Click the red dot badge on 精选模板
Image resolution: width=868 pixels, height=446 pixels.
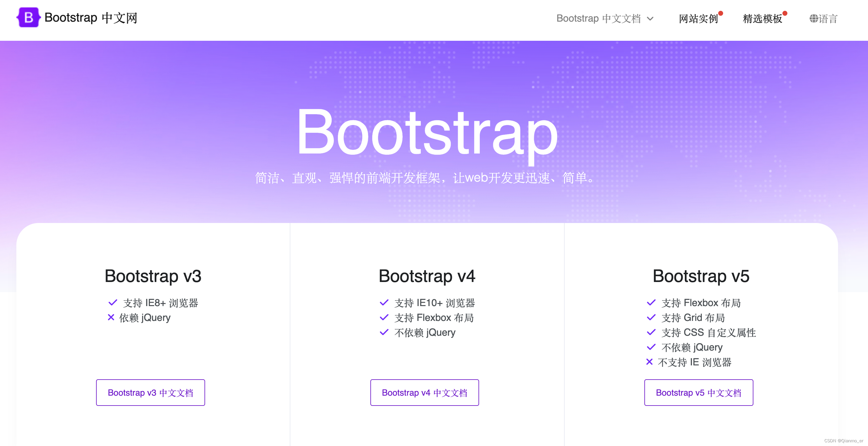pos(785,14)
